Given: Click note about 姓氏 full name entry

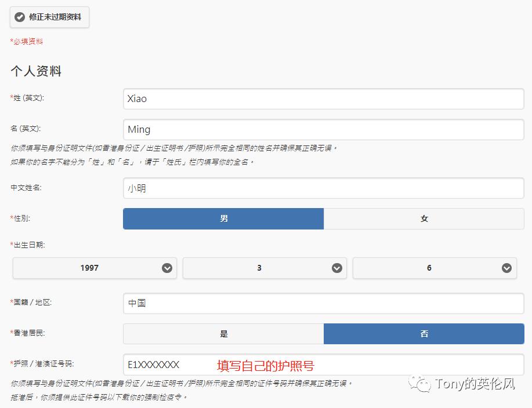Looking at the screenshot, I should [132, 162].
